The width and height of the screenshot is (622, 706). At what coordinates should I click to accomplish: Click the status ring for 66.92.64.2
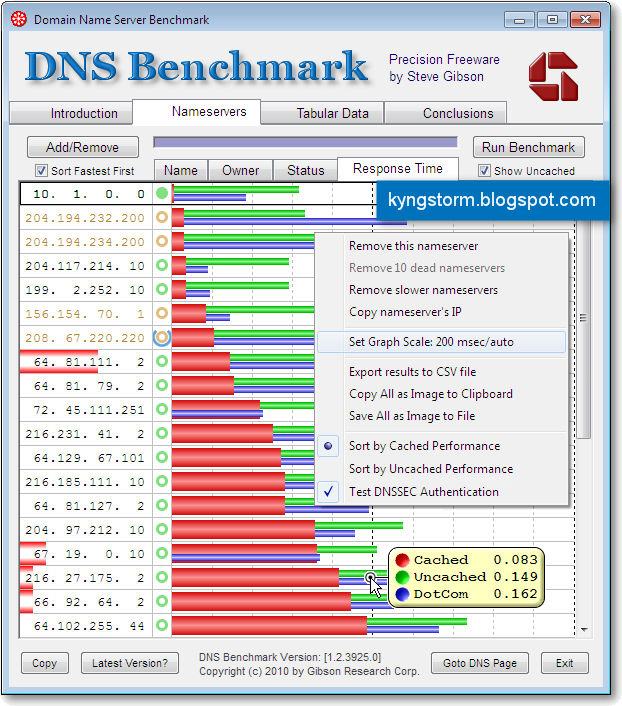coord(162,601)
